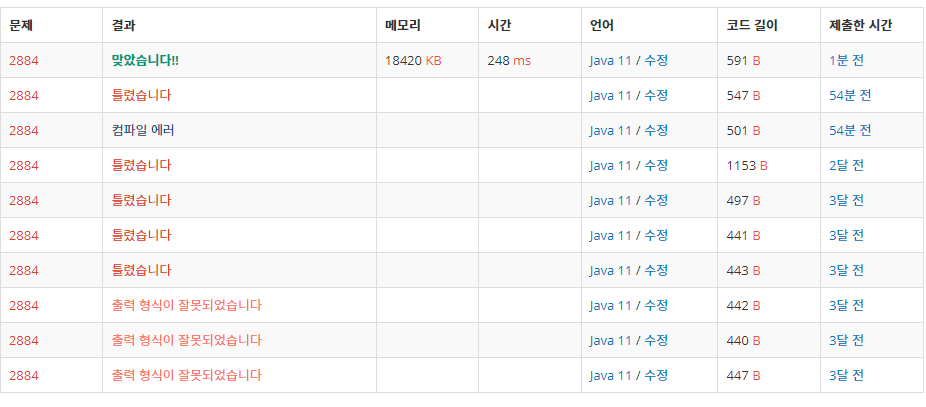Open problem 2884 in the 547 B row
Viewport: 926px width, 407px height.
pyautogui.click(x=24, y=95)
